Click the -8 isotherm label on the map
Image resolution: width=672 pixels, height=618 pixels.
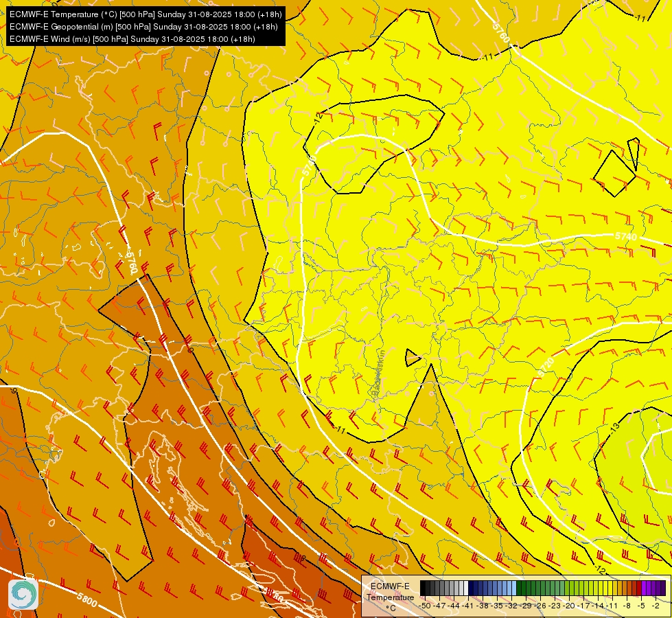click(x=302, y=558)
